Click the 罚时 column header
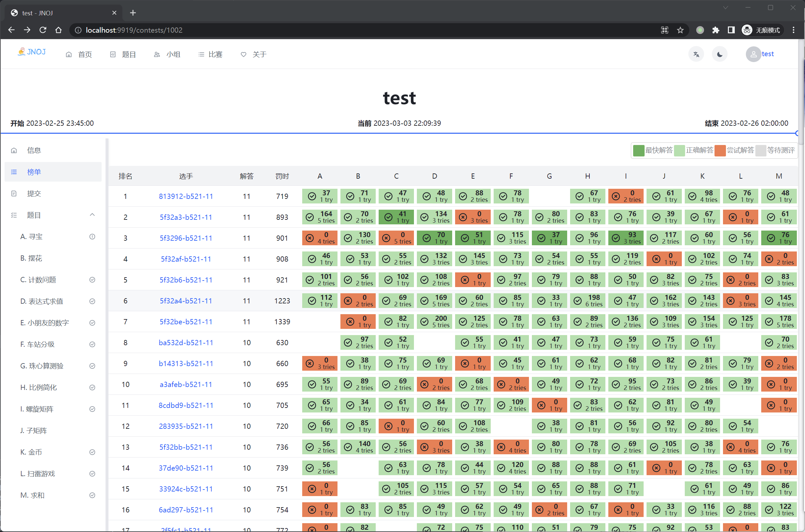The width and height of the screenshot is (805, 532). coord(282,176)
